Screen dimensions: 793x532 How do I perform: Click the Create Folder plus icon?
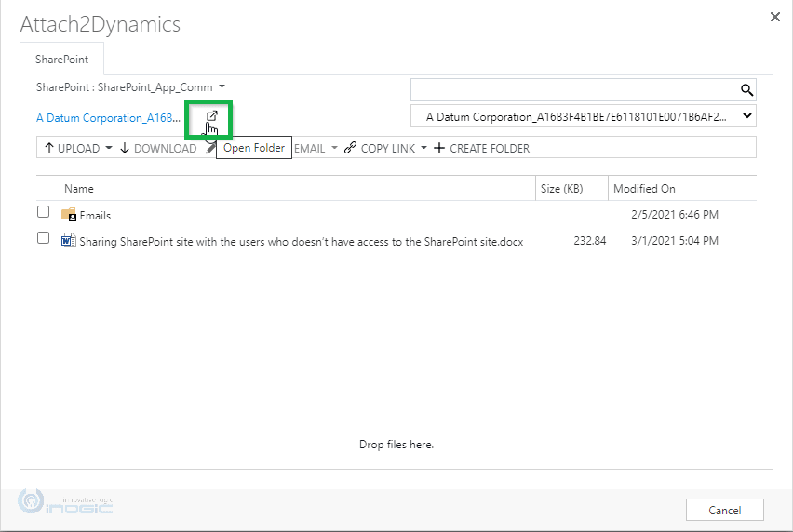point(439,148)
